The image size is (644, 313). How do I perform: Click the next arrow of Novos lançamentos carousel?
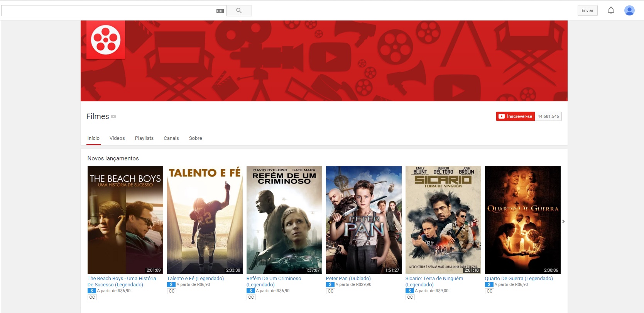pyautogui.click(x=563, y=221)
